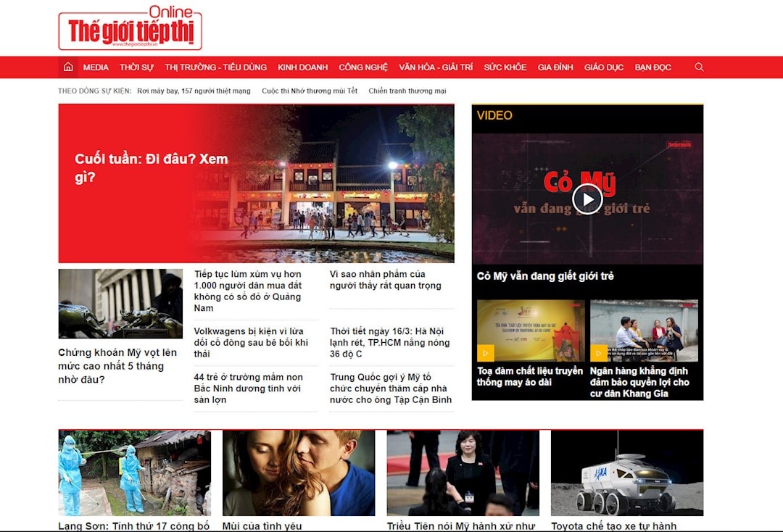Click play icon on áo dài video thumbnail
Viewport: 783px width, 532px height.
pos(486,353)
